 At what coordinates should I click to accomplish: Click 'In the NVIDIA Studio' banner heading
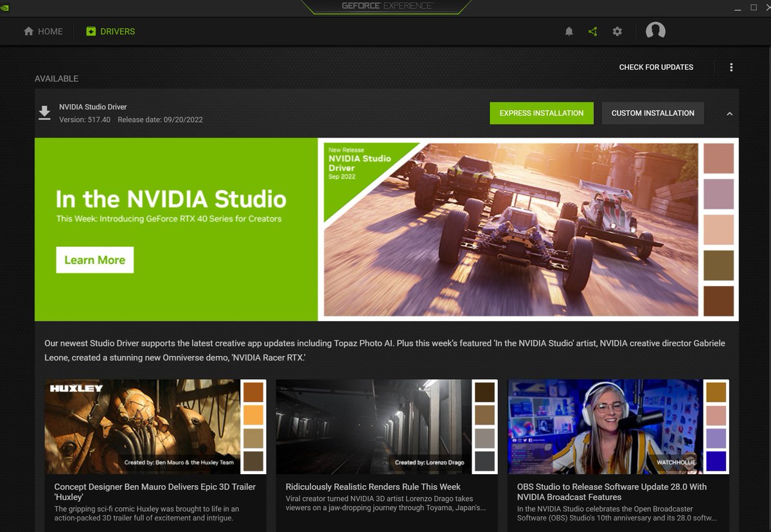pos(171,199)
